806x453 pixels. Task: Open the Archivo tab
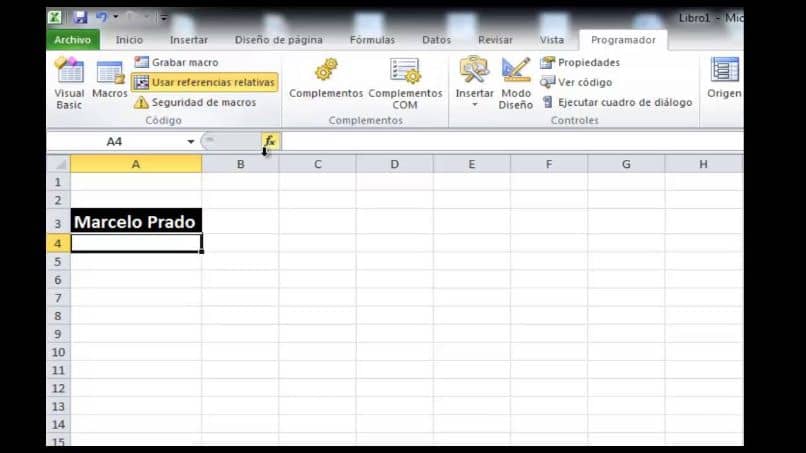(x=72, y=40)
